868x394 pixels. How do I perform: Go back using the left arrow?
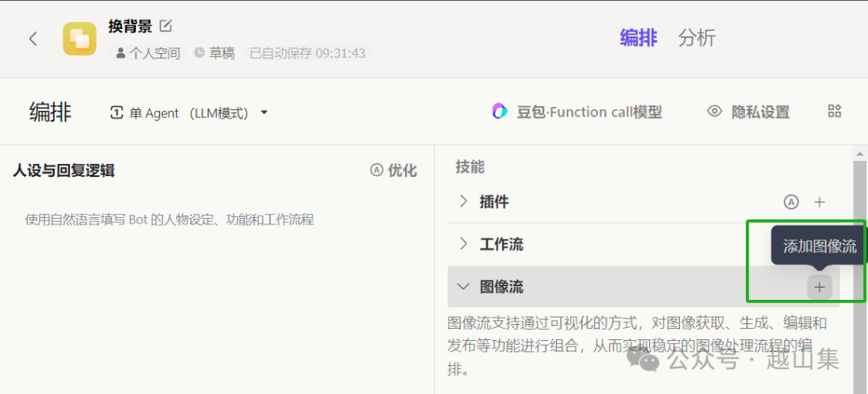33,39
